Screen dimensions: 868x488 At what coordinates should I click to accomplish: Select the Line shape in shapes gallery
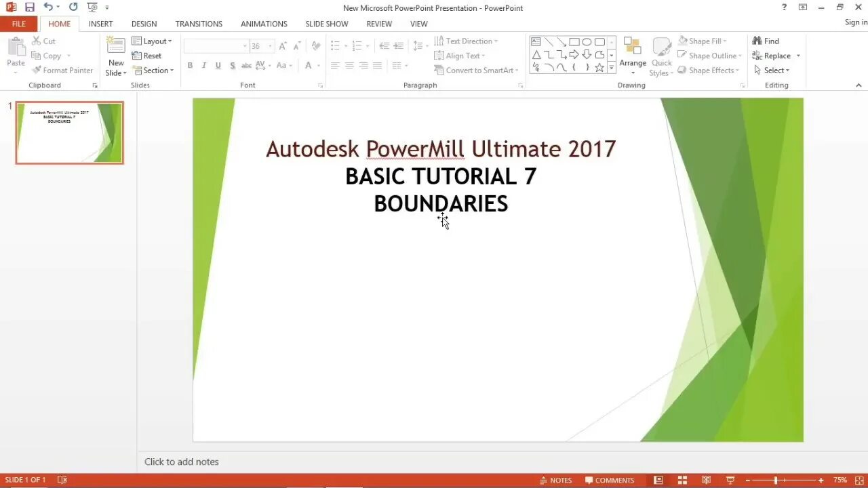click(x=549, y=41)
